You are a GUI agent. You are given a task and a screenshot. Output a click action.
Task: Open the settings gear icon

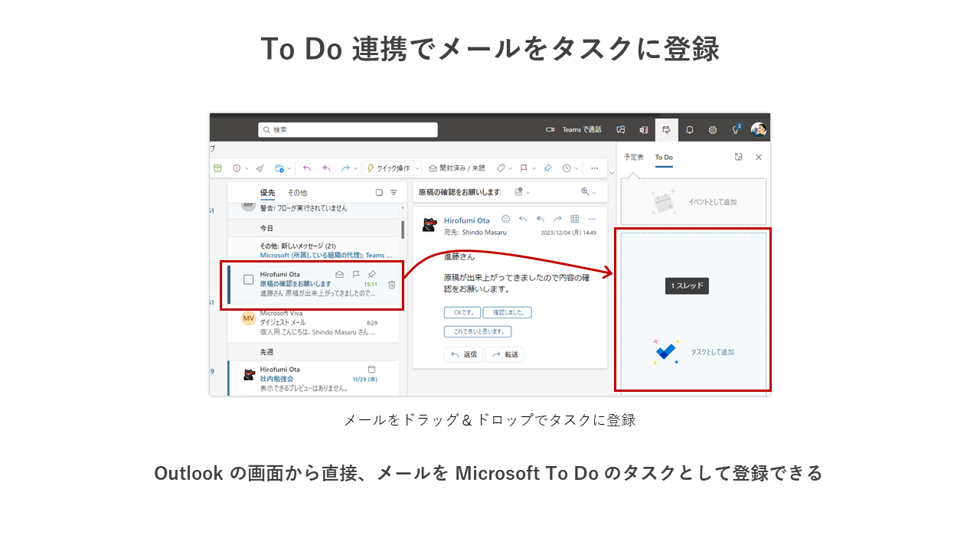pos(713,130)
